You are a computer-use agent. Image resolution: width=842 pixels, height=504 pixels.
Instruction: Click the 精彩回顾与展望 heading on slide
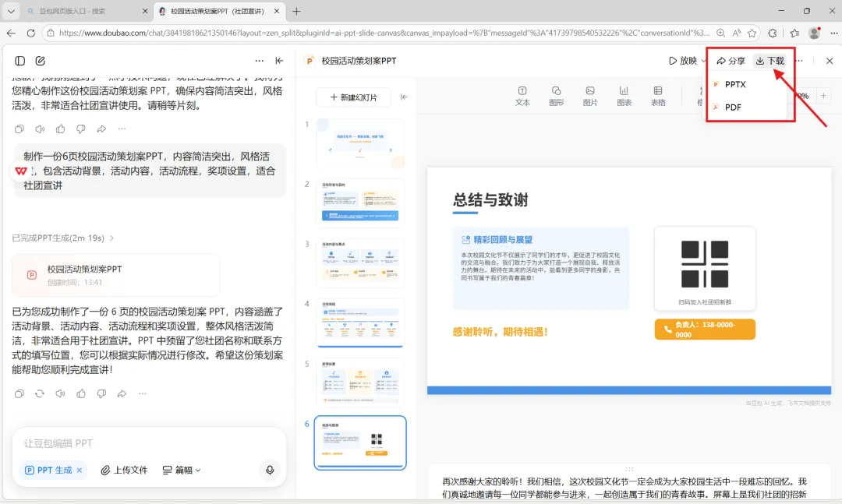503,239
